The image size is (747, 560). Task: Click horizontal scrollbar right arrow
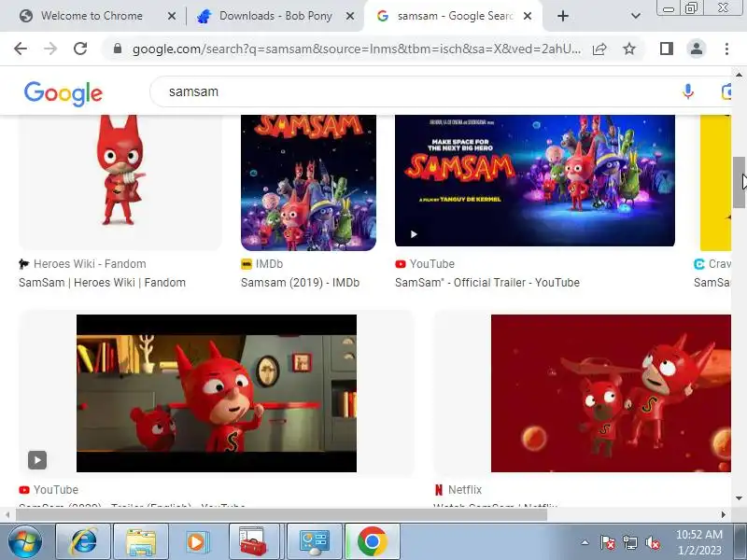pos(723,515)
